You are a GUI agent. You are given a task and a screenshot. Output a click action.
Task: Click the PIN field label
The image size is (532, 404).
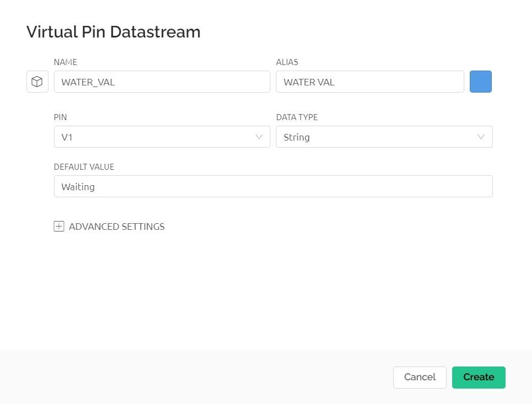tap(60, 117)
